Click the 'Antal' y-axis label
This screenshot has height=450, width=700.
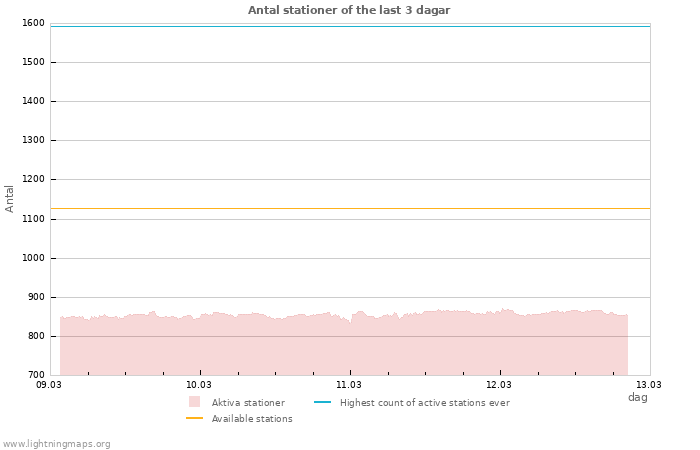click(10, 198)
